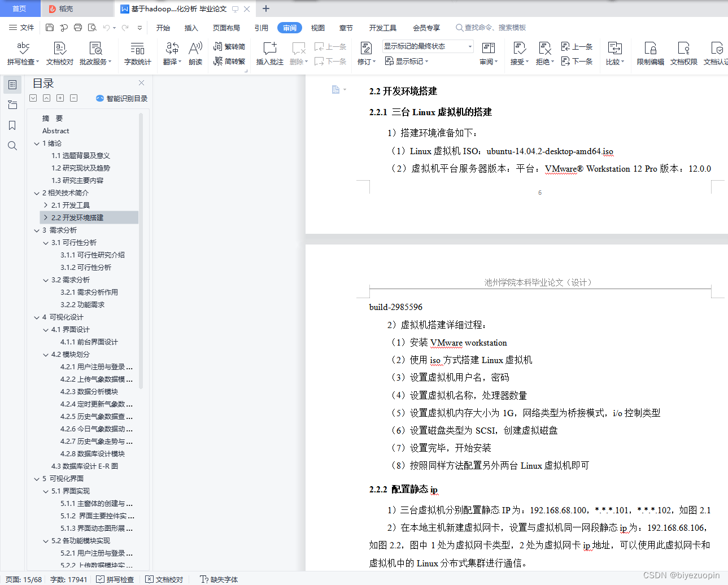Jump to 4.3 数据库设计 E-R 图

85,466
